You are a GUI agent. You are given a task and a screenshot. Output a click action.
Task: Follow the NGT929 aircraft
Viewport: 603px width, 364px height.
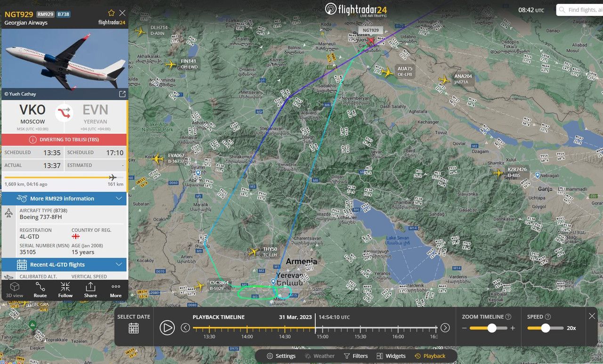click(65, 290)
